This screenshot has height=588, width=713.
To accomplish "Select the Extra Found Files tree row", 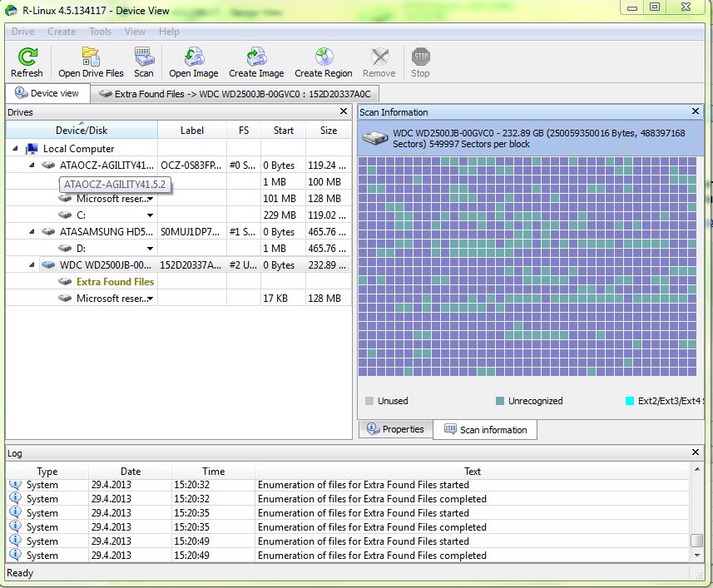I will pyautogui.click(x=179, y=281).
